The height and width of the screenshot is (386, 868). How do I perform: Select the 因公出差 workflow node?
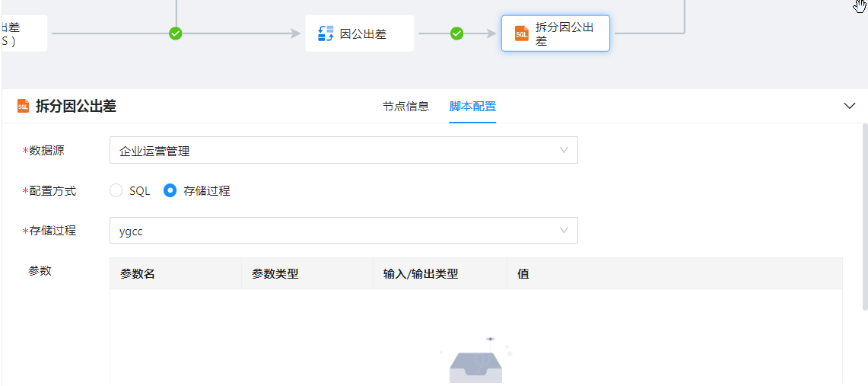360,33
